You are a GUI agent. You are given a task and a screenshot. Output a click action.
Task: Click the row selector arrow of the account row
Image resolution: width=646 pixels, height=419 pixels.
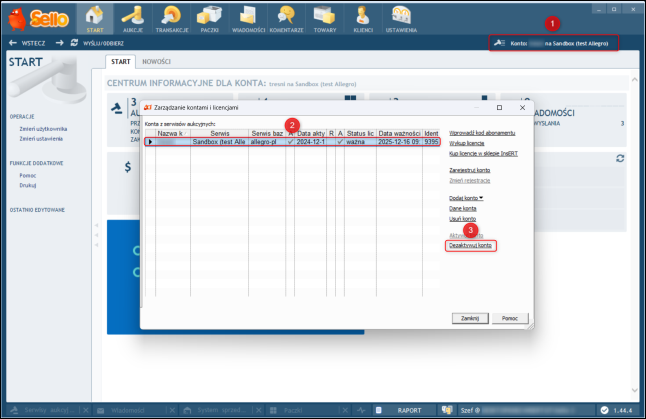pos(150,142)
